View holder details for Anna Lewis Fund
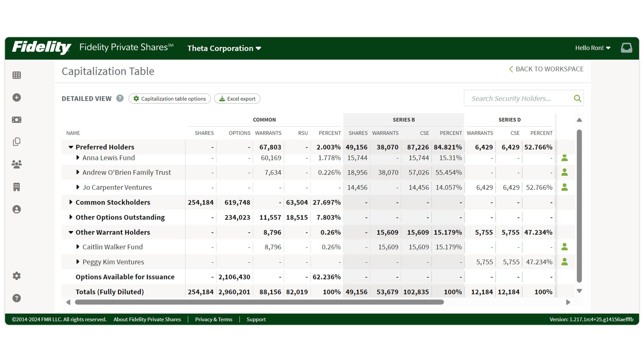The image size is (644, 362). 565,158
